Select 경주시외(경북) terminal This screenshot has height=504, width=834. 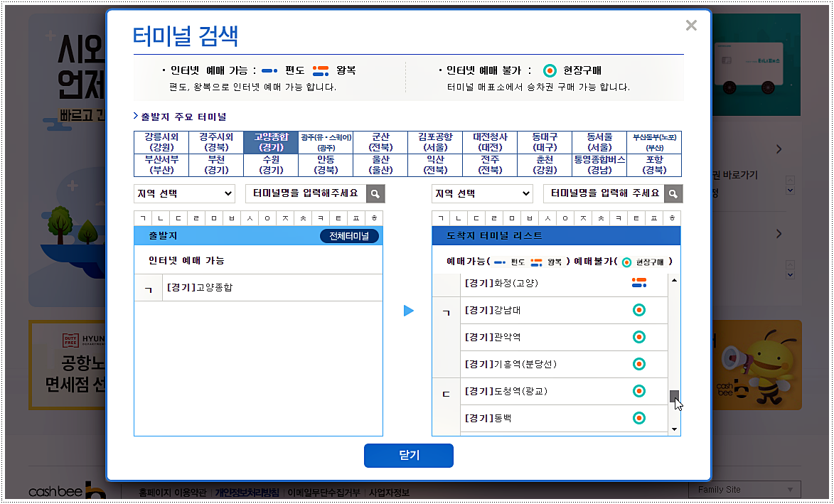[216, 142]
